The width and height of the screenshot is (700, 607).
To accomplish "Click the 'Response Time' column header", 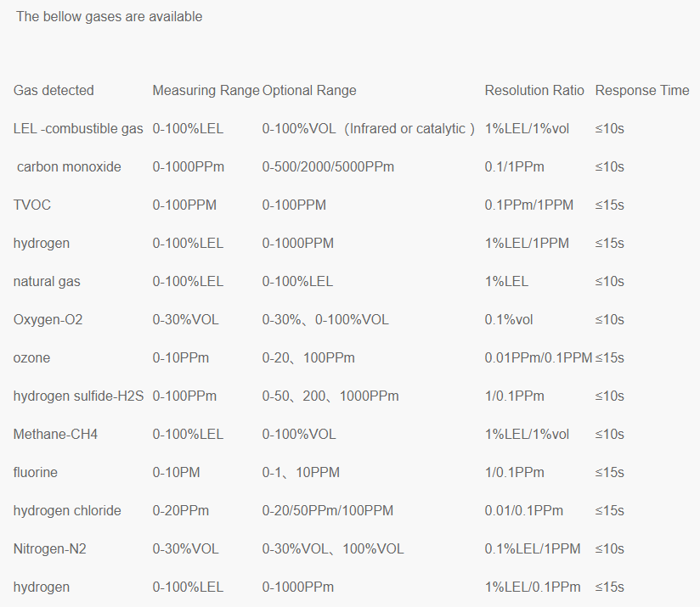I will point(642,90).
